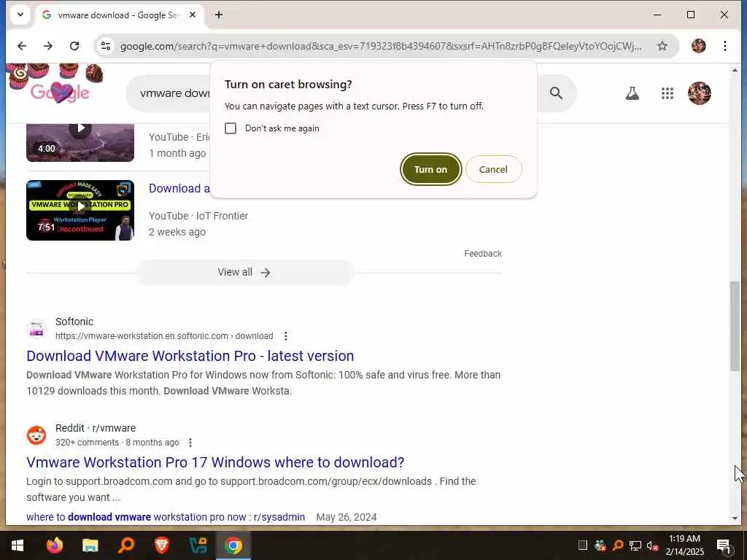The width and height of the screenshot is (747, 560).
Task: Click YouTube · IoT Frontier source text
Action: 198,216
